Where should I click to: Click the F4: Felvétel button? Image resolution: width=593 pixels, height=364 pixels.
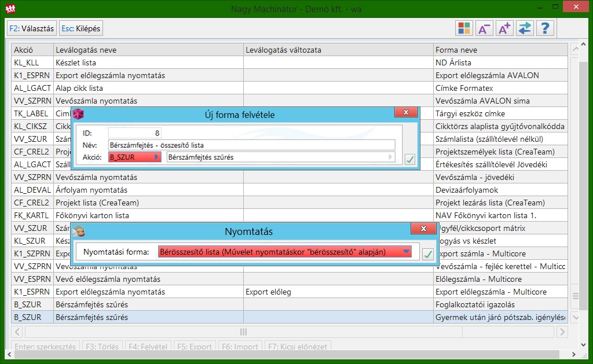148,346
